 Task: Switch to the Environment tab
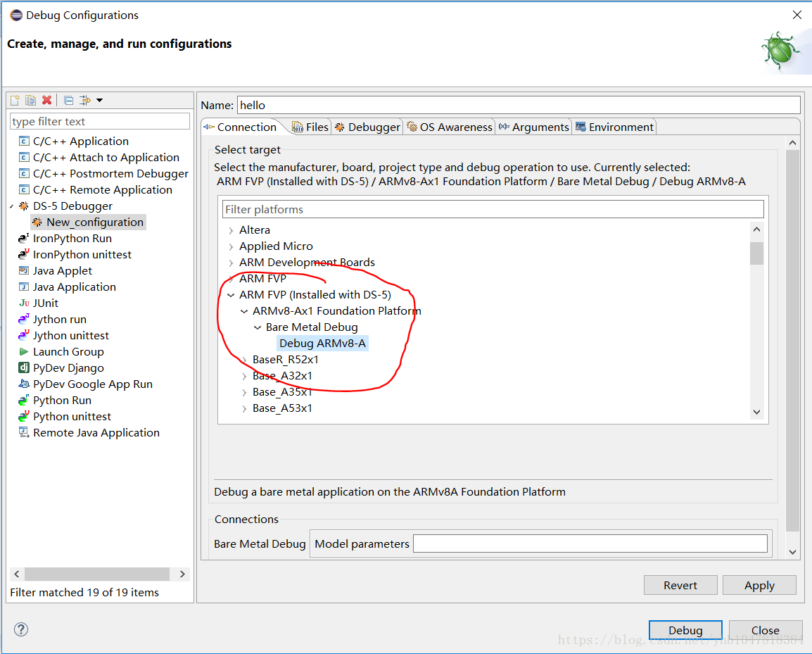tap(615, 127)
